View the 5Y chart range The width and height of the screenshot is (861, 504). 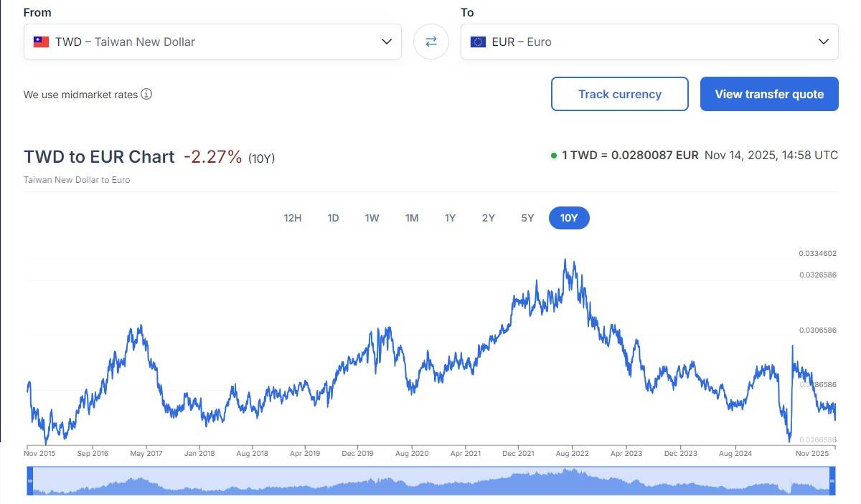click(527, 218)
